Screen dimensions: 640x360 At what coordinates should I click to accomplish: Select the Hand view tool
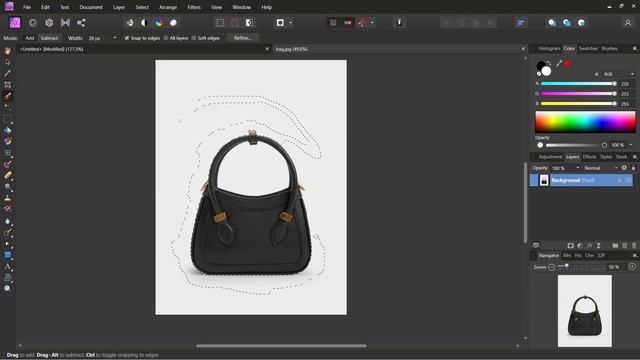tap(7, 51)
